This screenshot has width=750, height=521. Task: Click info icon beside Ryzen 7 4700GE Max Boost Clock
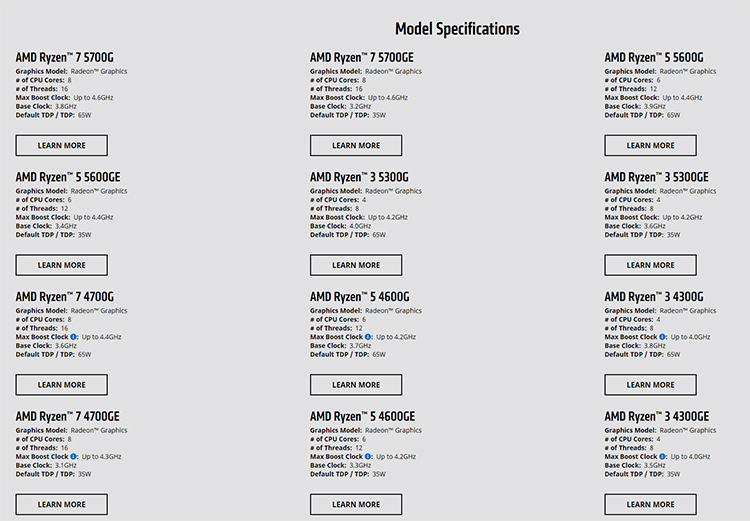click(x=73, y=456)
